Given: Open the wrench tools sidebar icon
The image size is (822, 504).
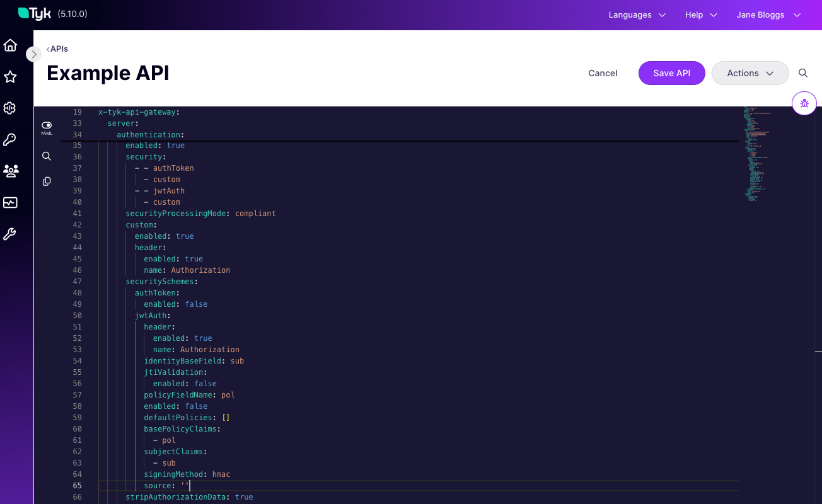Looking at the screenshot, I should click(10, 234).
